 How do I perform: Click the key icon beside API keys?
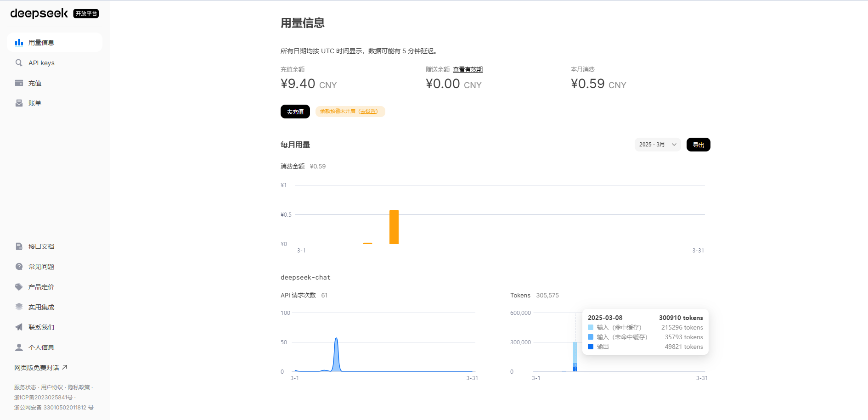19,63
